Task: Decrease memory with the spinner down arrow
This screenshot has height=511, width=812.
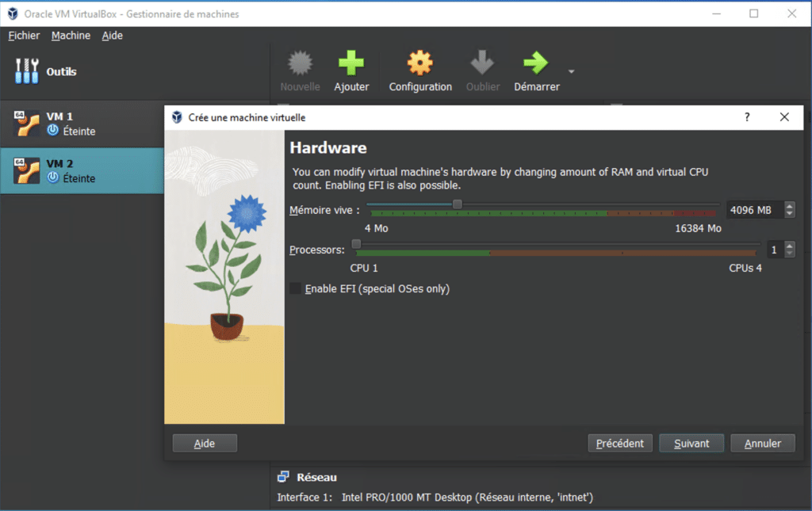Action: (x=789, y=214)
